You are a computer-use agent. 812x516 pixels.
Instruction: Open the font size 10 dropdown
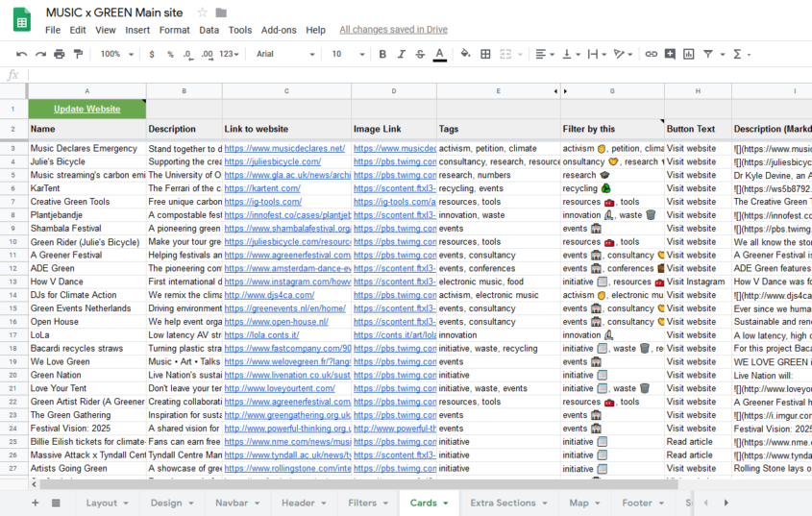click(x=348, y=54)
